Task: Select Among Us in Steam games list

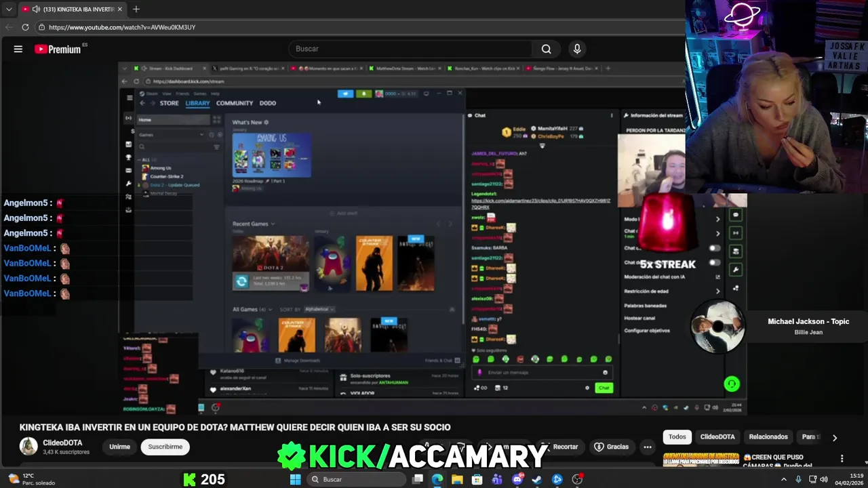Action: click(x=161, y=168)
